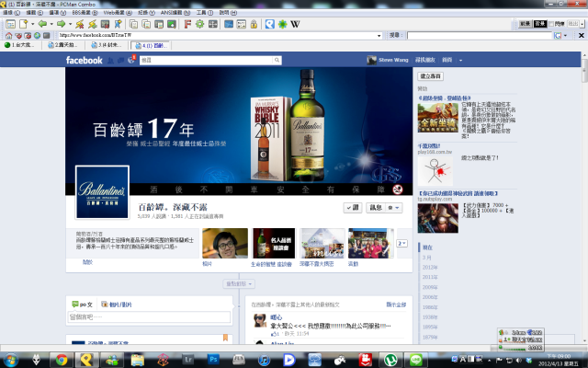This screenshot has width=588, height=368.
Task: Open the photos thumbnail with man in glasses
Action: pos(225,243)
